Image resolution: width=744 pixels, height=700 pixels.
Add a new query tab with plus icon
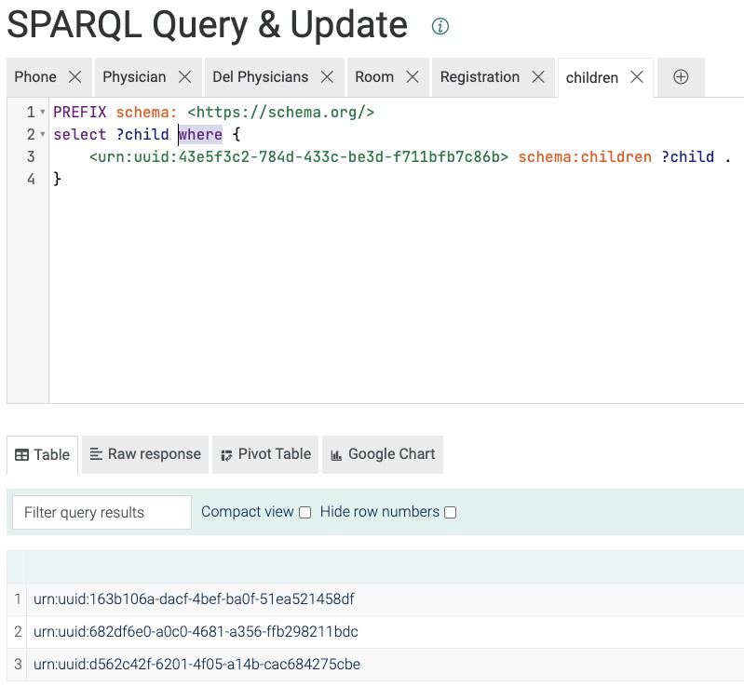point(681,77)
